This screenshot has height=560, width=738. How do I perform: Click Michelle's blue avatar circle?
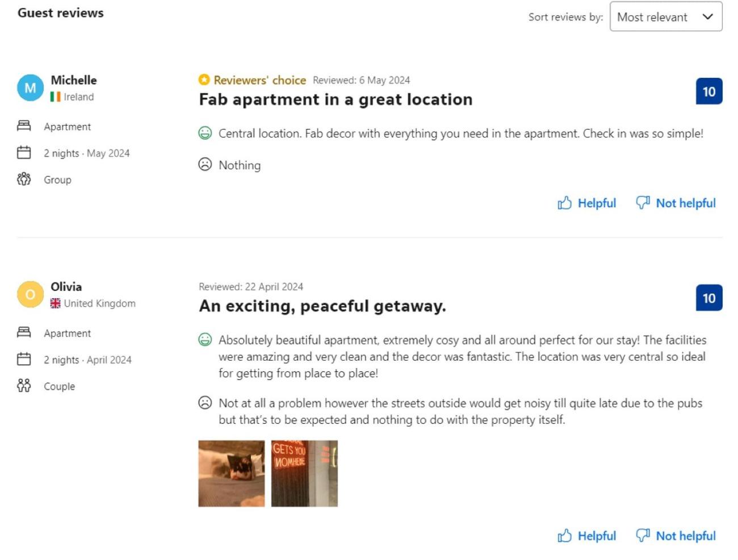pyautogui.click(x=30, y=88)
